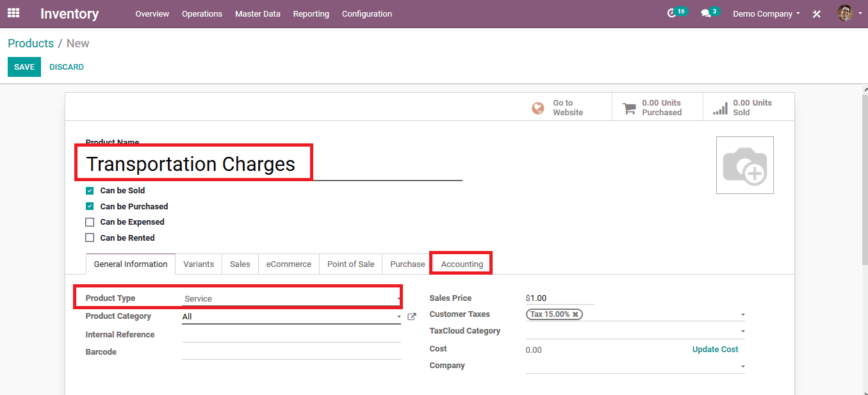This screenshot has width=868, height=395.
Task: Click the SAVE button
Action: click(x=24, y=67)
